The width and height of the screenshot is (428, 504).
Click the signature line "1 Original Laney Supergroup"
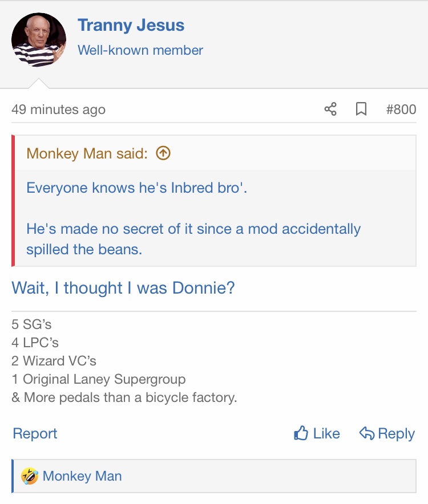click(x=99, y=379)
